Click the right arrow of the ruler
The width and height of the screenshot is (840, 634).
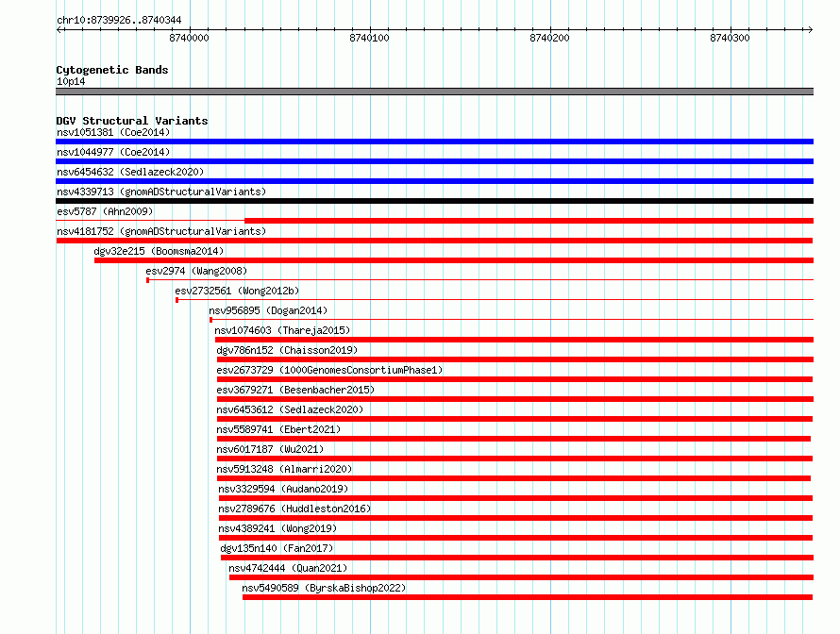click(x=810, y=29)
